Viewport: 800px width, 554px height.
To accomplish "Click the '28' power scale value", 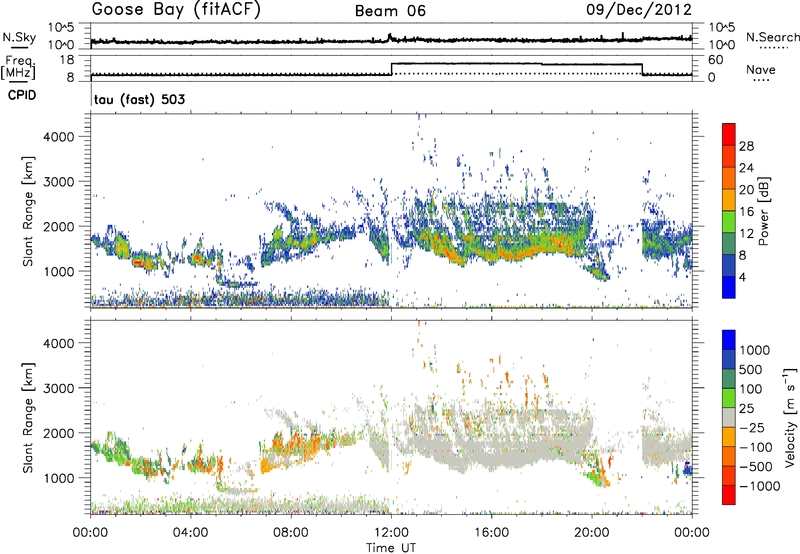I will (746, 146).
